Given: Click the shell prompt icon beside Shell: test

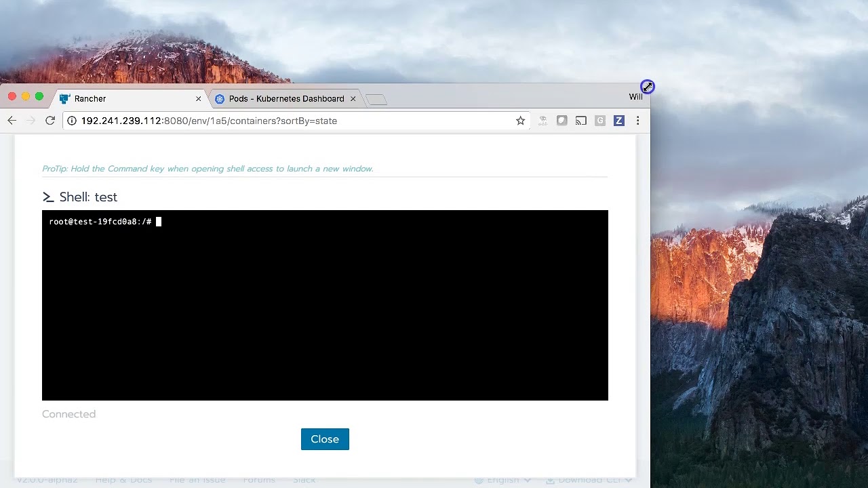Looking at the screenshot, I should coord(48,197).
